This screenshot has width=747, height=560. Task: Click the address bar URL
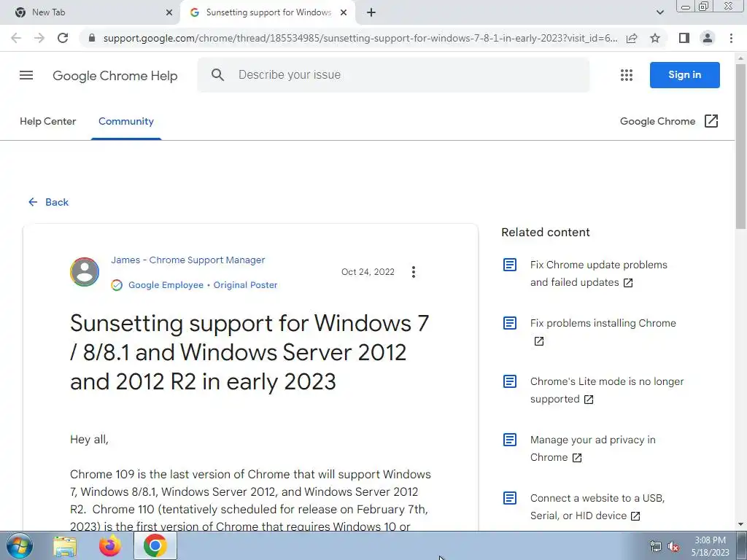(360, 38)
